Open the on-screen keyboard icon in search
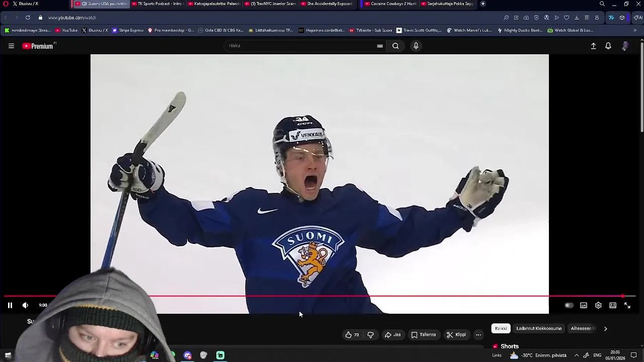 coord(380,46)
